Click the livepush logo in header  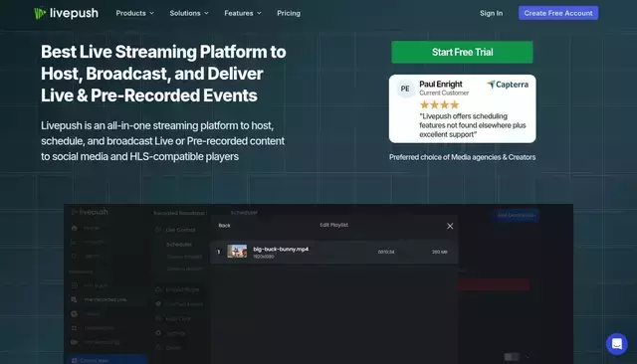tap(67, 13)
